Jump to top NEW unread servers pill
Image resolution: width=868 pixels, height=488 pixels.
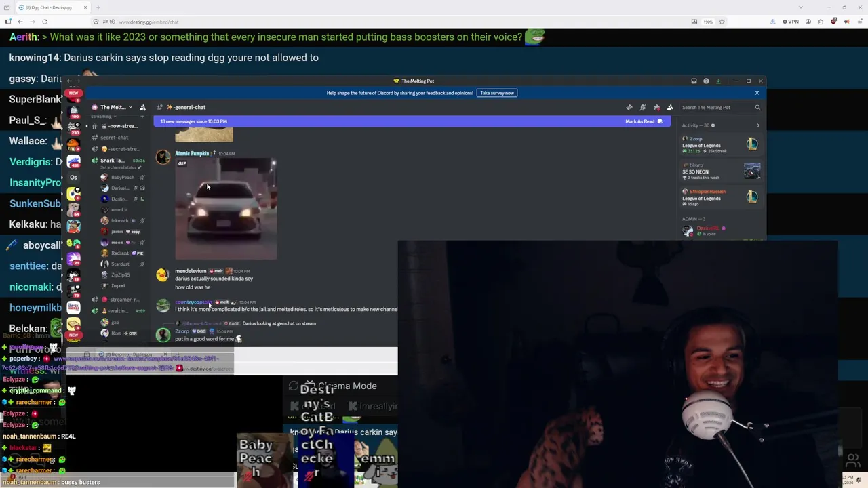(x=73, y=93)
